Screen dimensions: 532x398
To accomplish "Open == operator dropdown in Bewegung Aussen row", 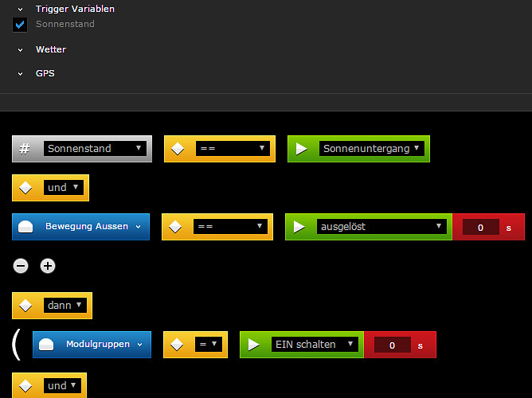I will coord(230,226).
